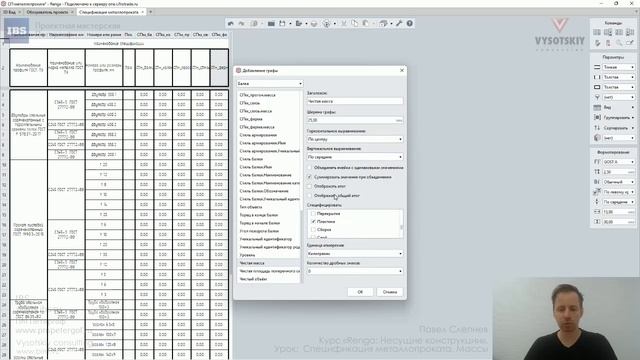Uncheck "Суммировать значения при объединении"

310,177
